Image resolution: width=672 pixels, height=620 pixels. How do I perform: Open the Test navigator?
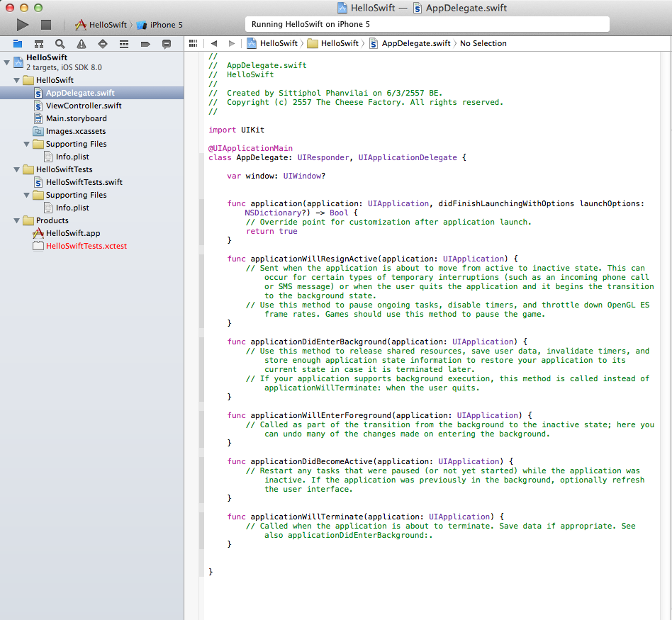click(103, 44)
